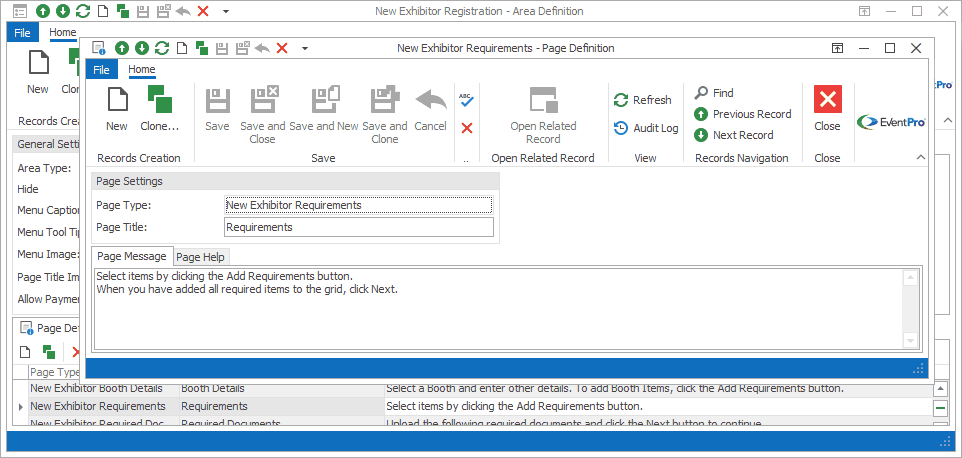Viewport: 962px width, 458px height.
Task: Select the Home tab in Area Definition window
Action: coord(63,32)
